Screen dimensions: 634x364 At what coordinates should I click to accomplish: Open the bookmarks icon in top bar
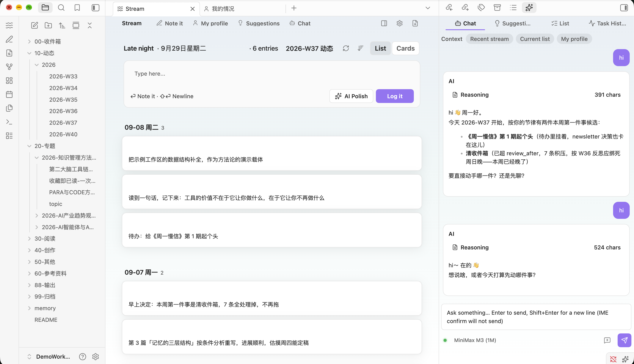point(77,8)
